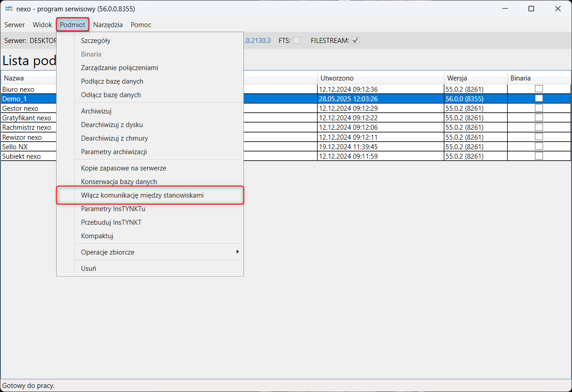Screen dimensions: 572x392
Task: Tick the Binaria checkbox for Biuro nexo
Action: [539, 89]
